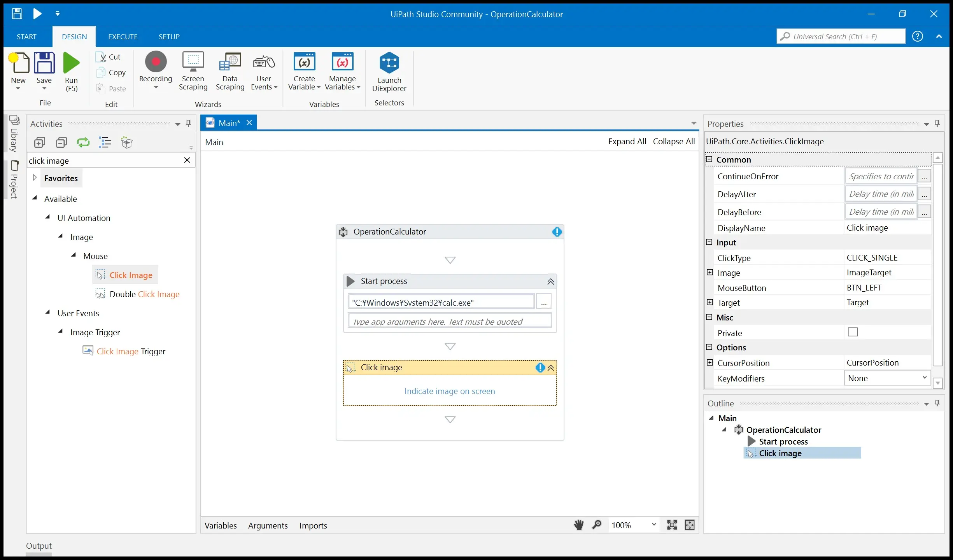This screenshot has width=953, height=560.
Task: Copy the selected activity
Action: pyautogui.click(x=111, y=73)
